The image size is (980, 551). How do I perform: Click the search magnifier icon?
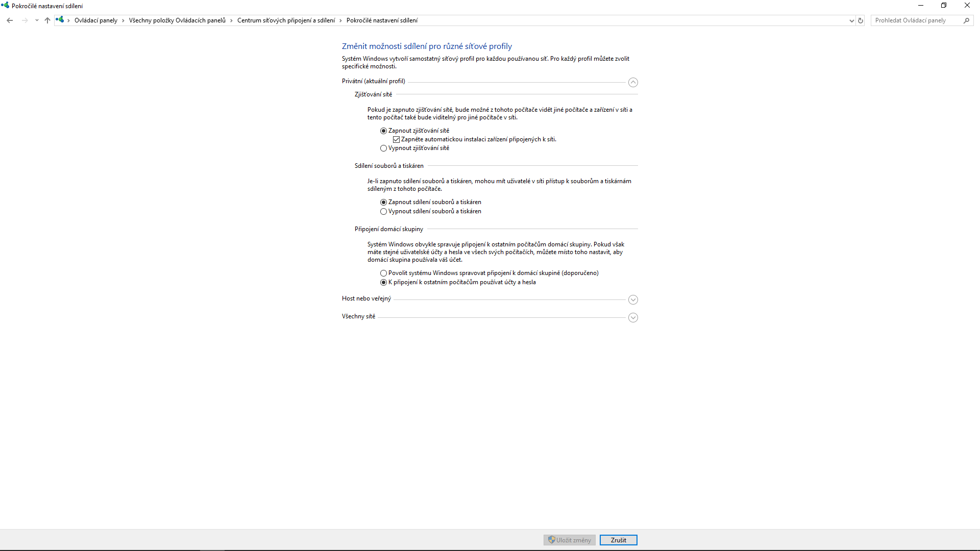tap(966, 20)
